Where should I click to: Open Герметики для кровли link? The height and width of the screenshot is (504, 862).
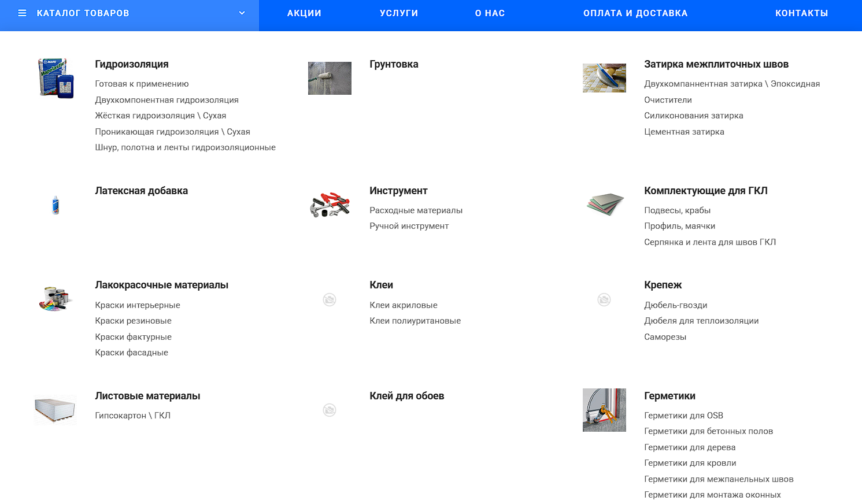690,463
